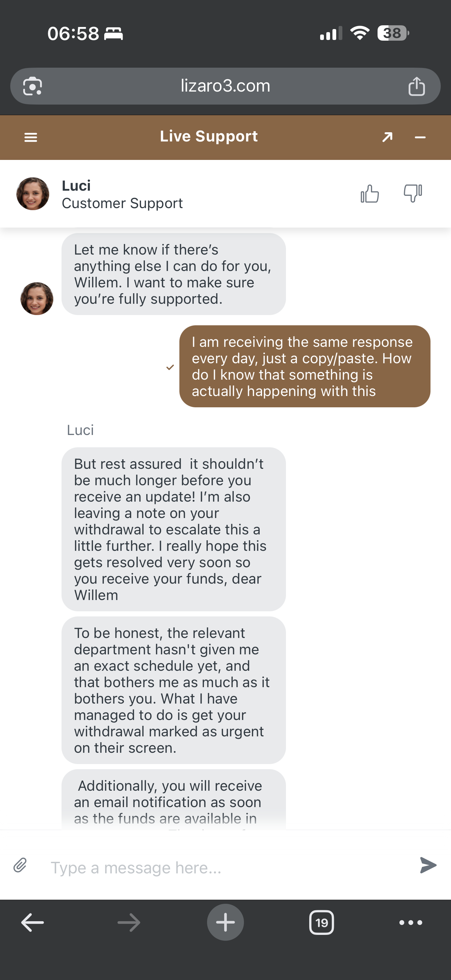Open a new tab with plus button
Image resolution: width=451 pixels, height=980 pixels.
point(225,922)
